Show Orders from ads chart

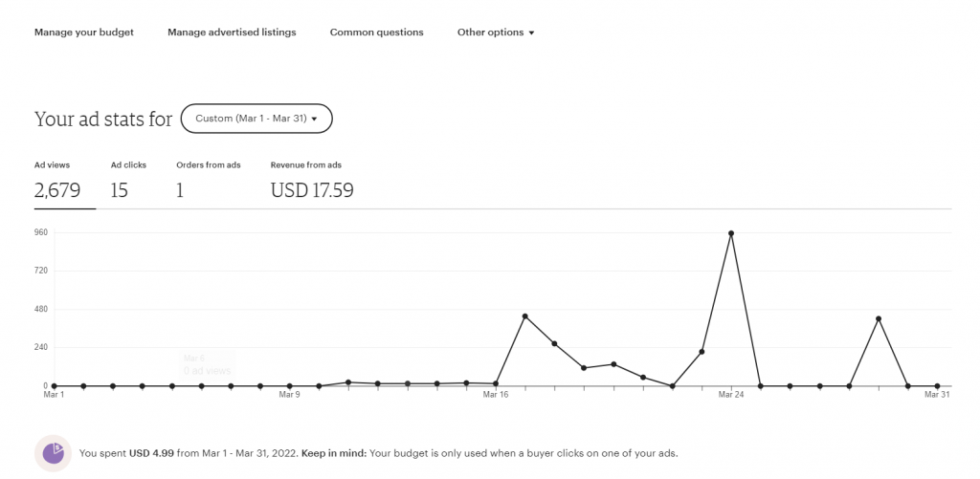[208, 181]
